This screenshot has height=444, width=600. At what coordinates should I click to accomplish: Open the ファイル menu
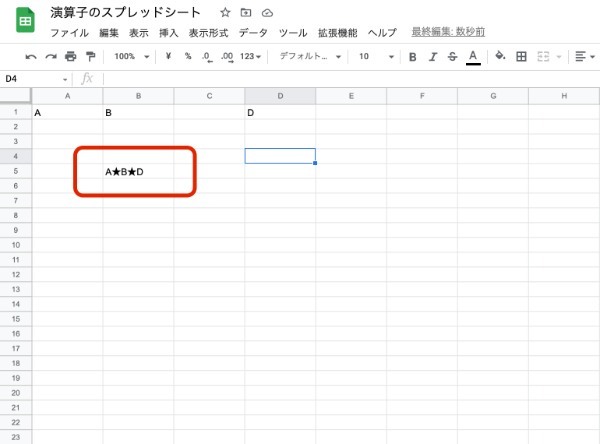click(x=69, y=33)
